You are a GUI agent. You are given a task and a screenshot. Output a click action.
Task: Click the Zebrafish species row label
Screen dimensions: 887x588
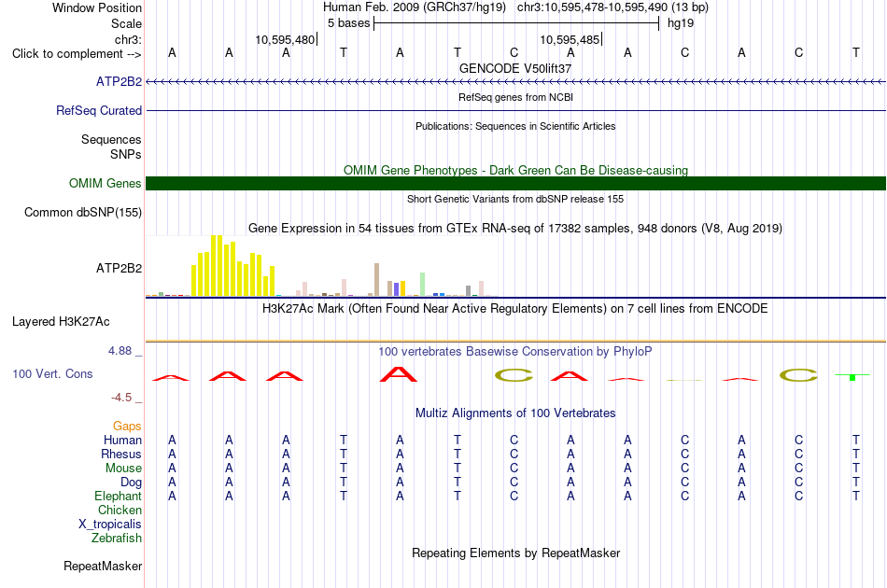click(x=117, y=539)
